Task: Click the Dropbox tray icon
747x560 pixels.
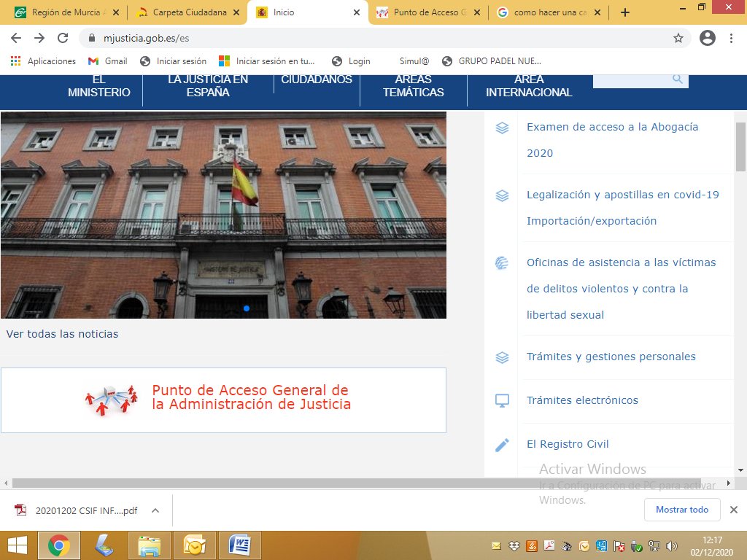Action: point(514,546)
